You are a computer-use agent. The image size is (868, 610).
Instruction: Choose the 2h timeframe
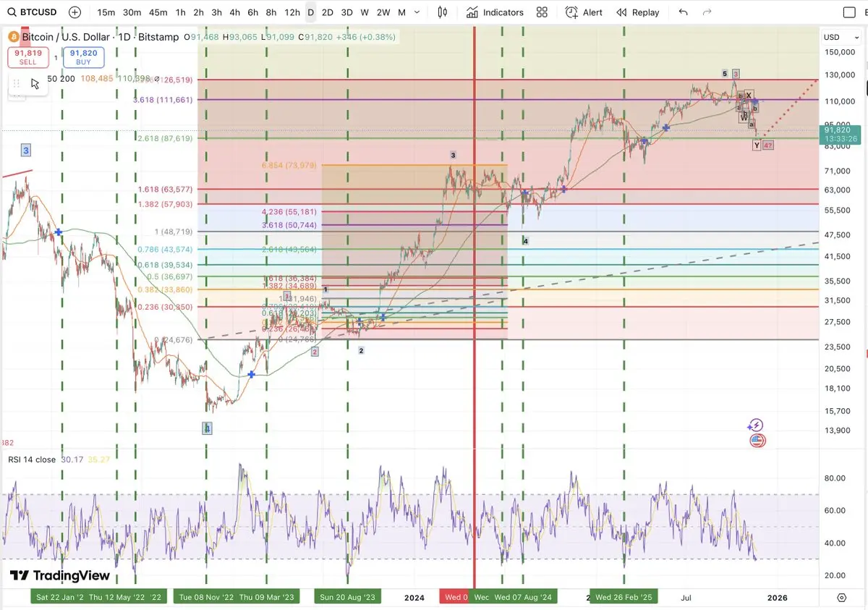click(x=199, y=12)
